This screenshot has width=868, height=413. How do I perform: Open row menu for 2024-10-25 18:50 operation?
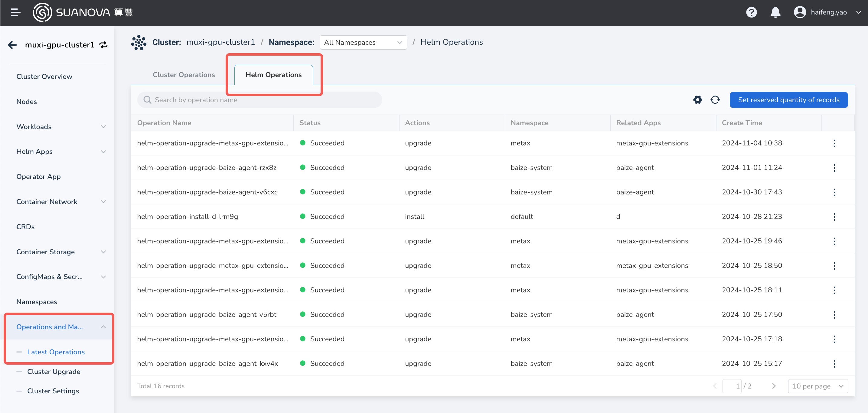[834, 266]
